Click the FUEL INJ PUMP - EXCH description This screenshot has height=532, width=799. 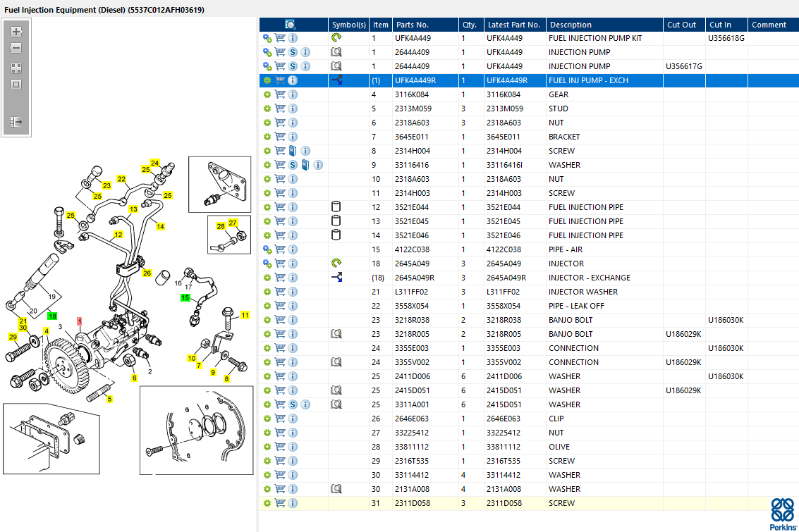point(589,80)
